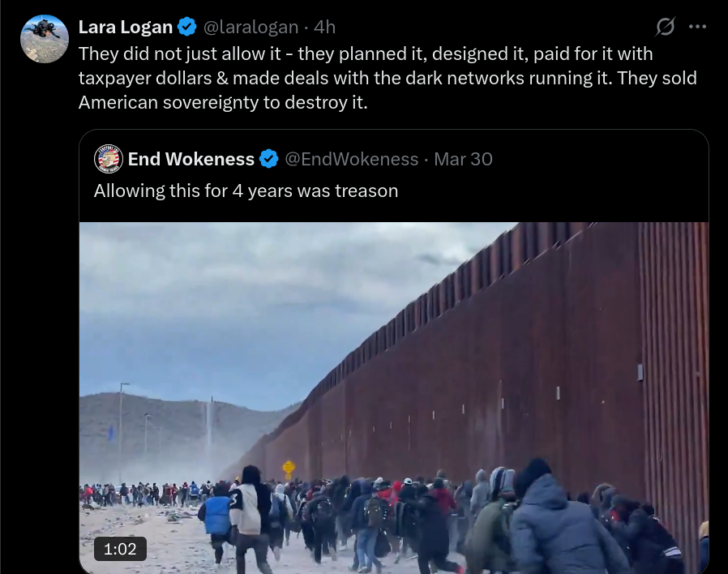This screenshot has width=728, height=574.
Task: Open Lara Logan's profile avatar
Action: coord(45,39)
